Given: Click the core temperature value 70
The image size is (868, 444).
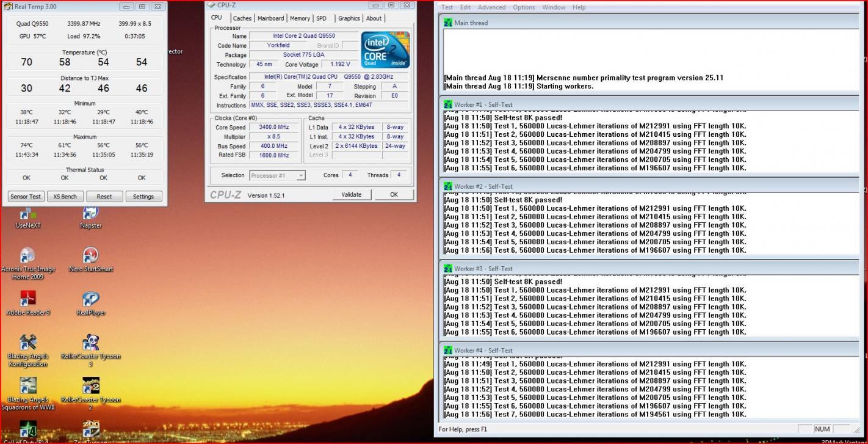Looking at the screenshot, I should 26,62.
